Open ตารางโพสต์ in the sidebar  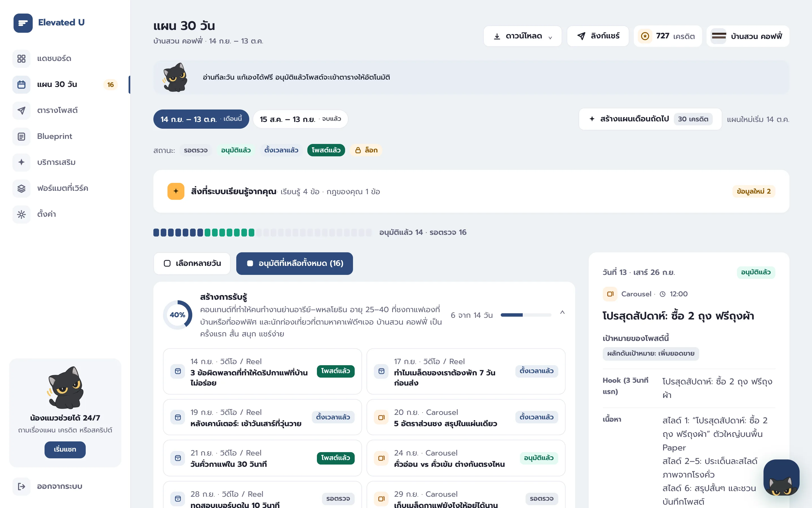tap(65, 110)
